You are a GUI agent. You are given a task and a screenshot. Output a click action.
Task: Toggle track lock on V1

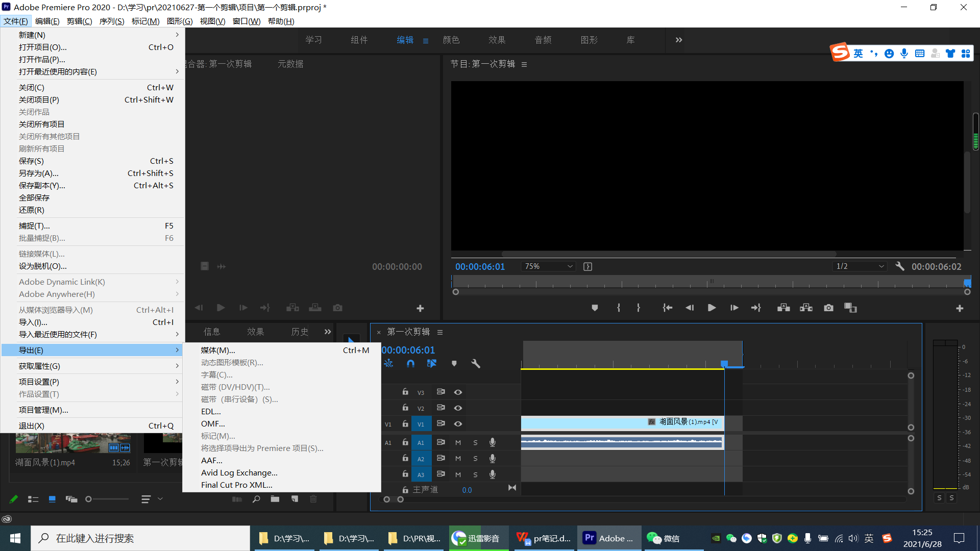(x=405, y=423)
